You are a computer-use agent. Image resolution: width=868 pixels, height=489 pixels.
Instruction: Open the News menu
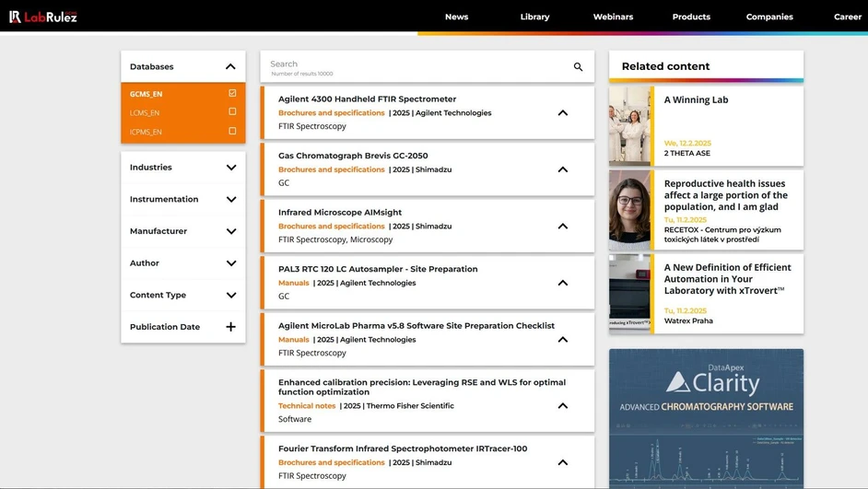tap(457, 17)
